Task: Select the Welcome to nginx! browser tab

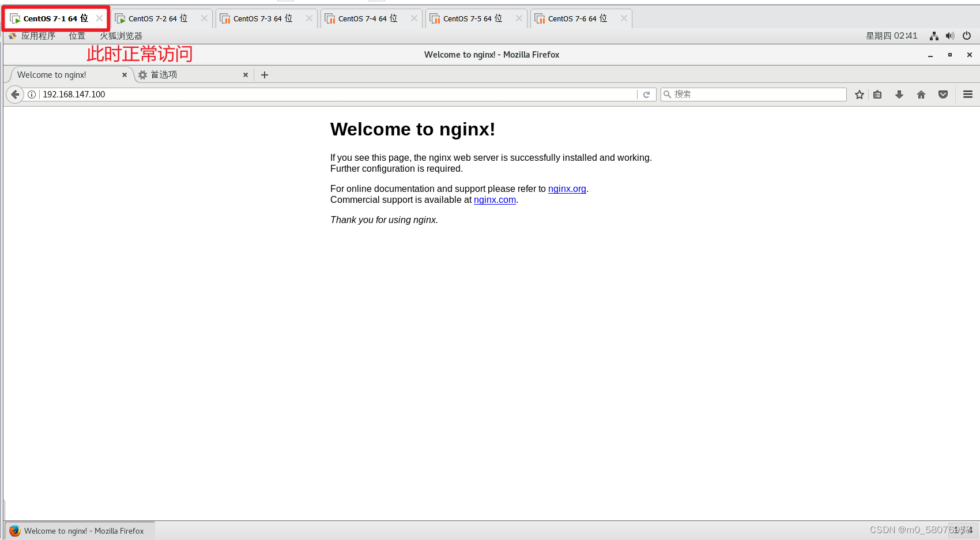Action: (69, 75)
